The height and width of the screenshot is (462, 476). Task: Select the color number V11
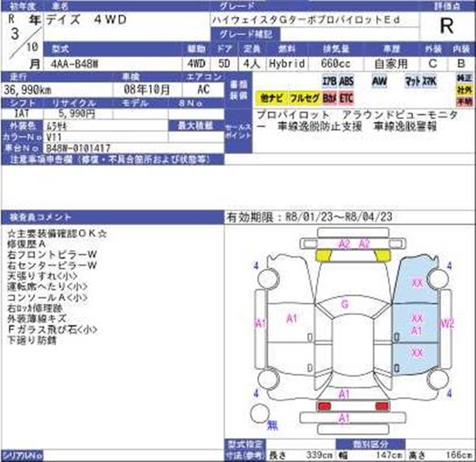click(x=54, y=137)
